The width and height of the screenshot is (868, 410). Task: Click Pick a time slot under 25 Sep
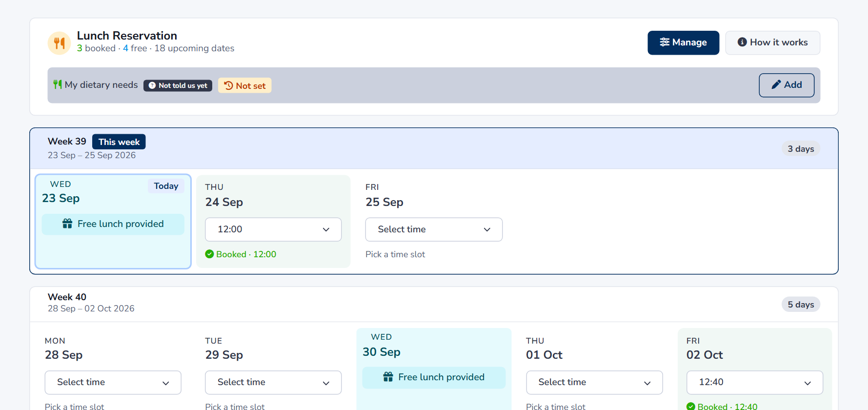point(395,254)
